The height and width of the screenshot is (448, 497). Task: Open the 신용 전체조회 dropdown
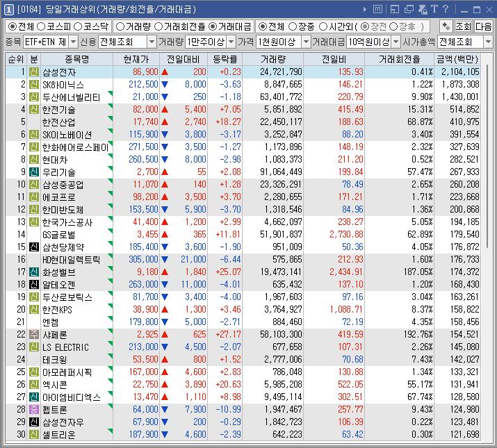(152, 42)
